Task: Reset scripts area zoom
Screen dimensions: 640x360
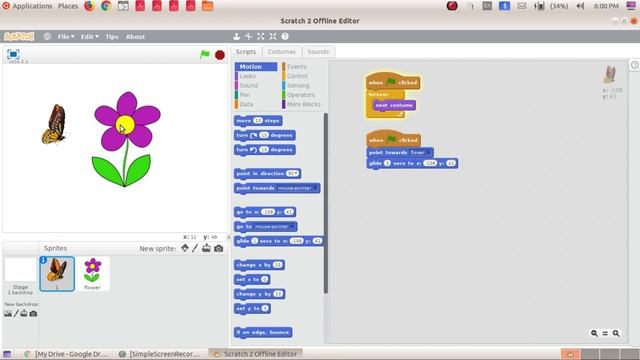Action: tap(605, 333)
